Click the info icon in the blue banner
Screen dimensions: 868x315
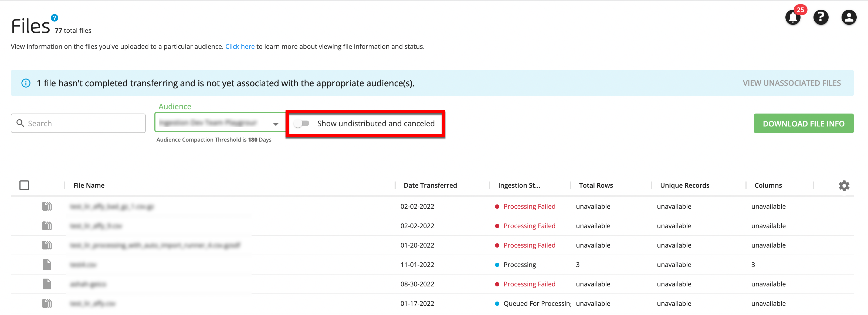pos(26,83)
